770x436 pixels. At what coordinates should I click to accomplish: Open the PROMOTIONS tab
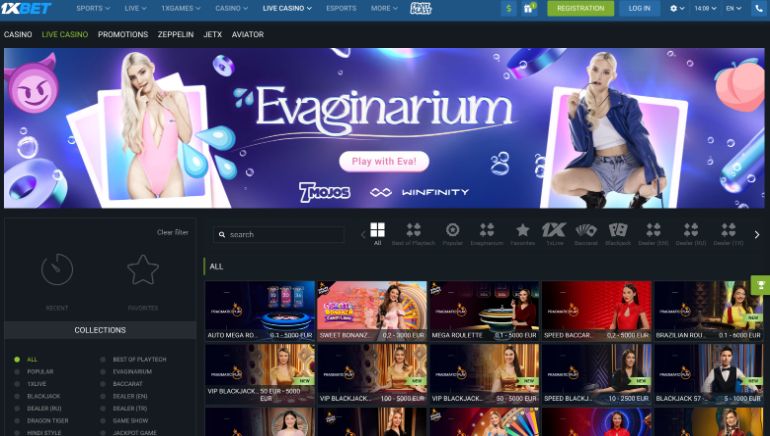123,34
